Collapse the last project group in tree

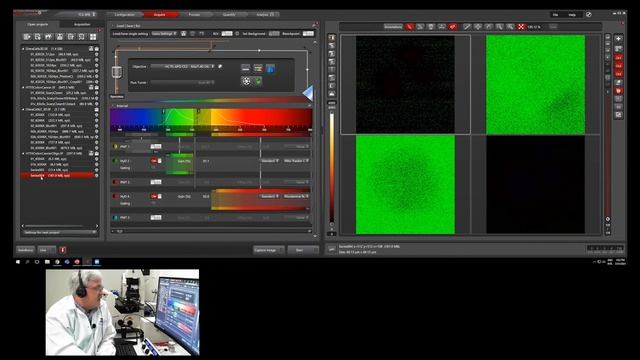point(23,153)
